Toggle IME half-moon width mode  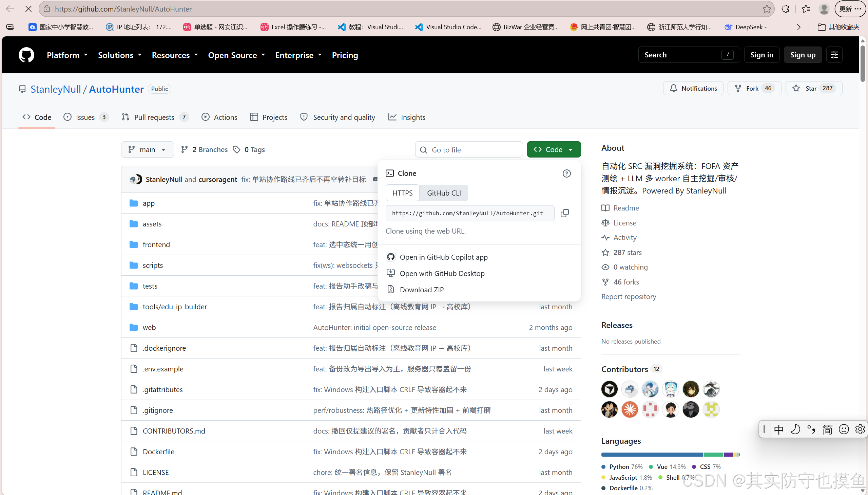[x=795, y=429]
